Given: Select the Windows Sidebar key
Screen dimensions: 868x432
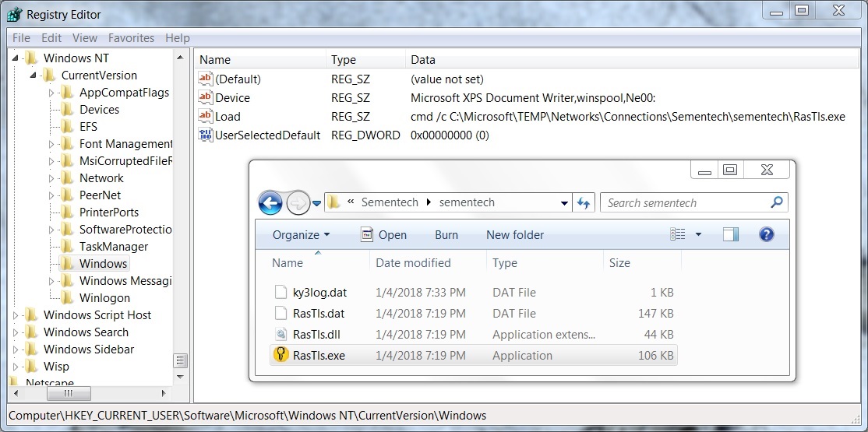Looking at the screenshot, I should coord(89,349).
